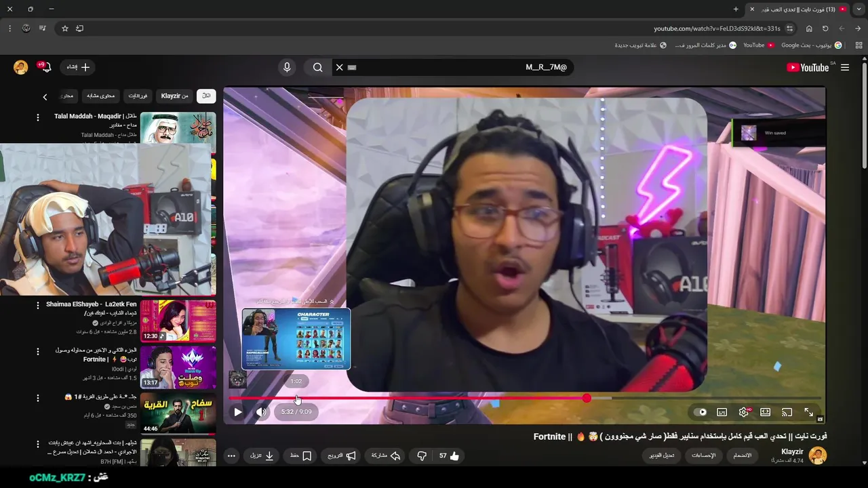Like the video showing 57 likes

[x=448, y=456]
